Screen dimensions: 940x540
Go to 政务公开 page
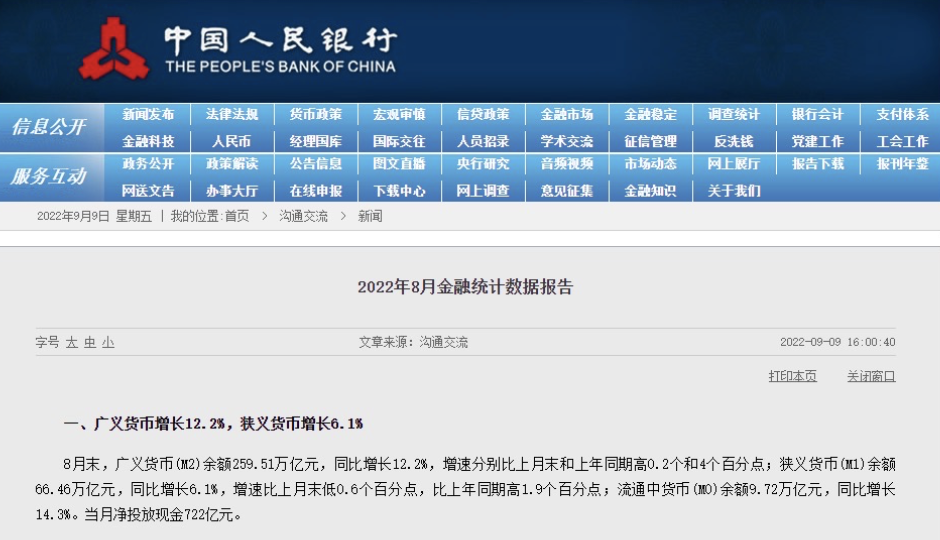148,164
